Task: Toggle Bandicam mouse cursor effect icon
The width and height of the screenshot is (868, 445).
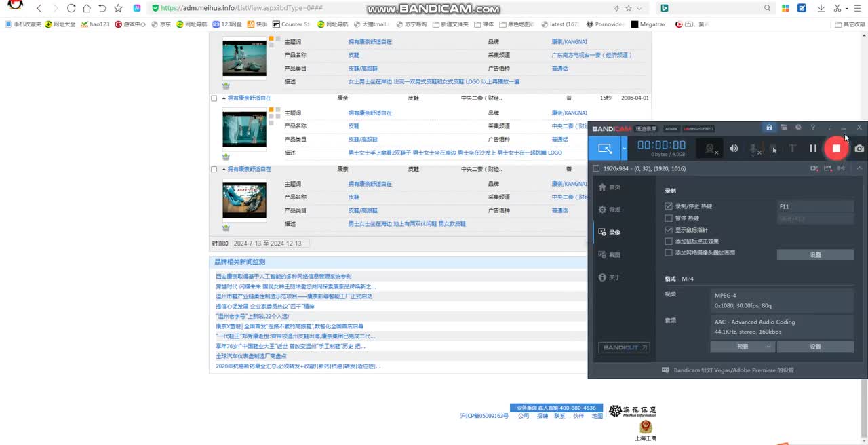Action: [x=774, y=149]
